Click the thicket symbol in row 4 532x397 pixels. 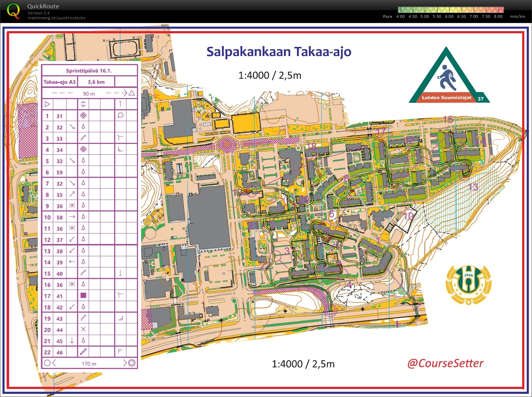(83, 149)
